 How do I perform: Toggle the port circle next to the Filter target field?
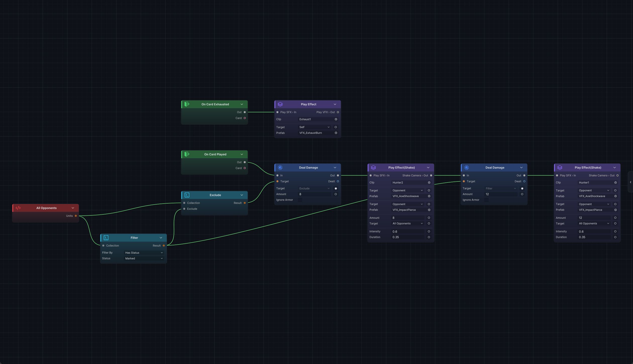tap(522, 188)
